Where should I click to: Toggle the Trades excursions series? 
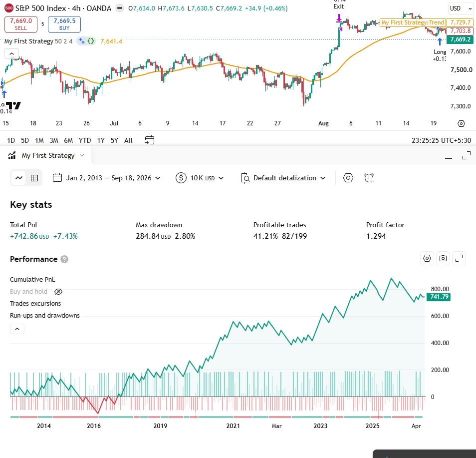click(35, 303)
